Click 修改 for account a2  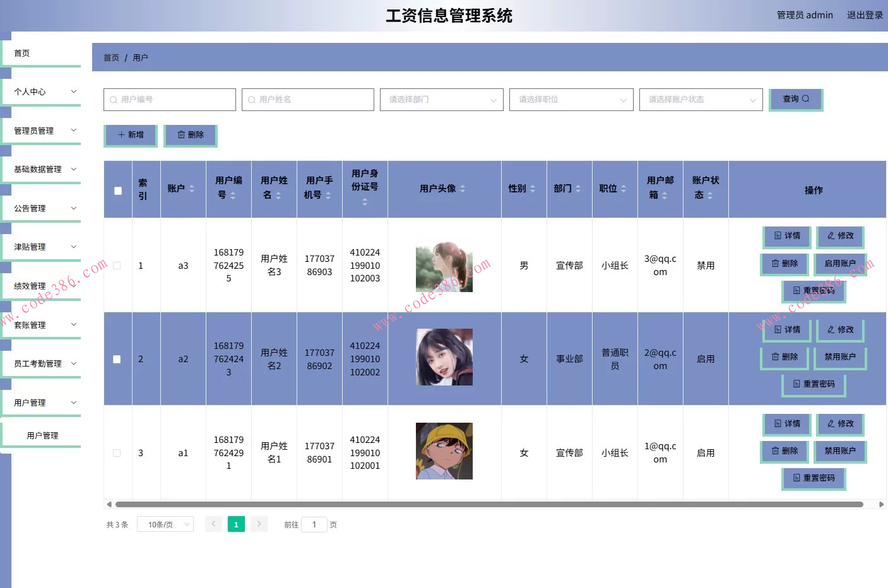(x=840, y=330)
